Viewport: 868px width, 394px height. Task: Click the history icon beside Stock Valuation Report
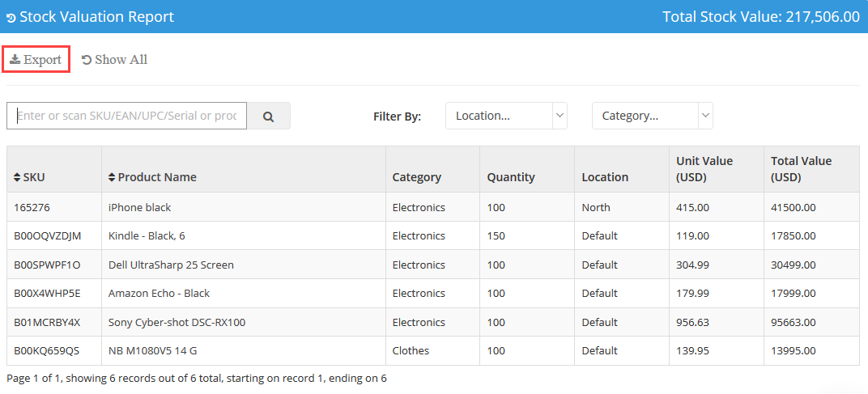tap(11, 18)
